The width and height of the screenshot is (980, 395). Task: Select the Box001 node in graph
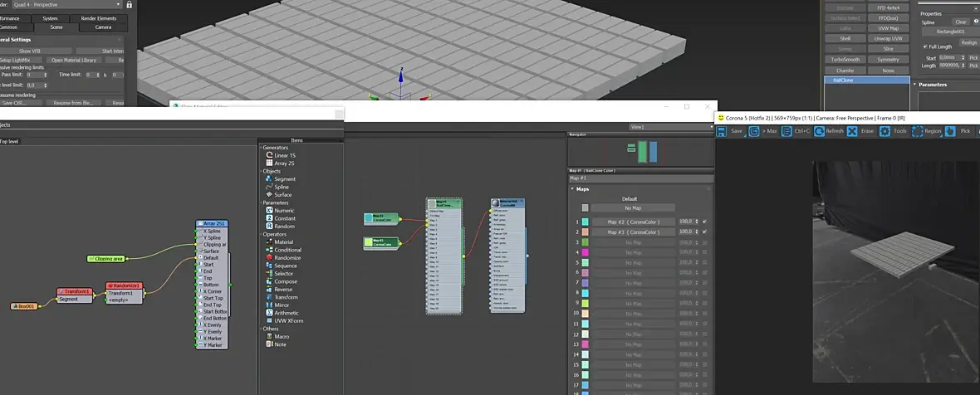[x=24, y=306]
